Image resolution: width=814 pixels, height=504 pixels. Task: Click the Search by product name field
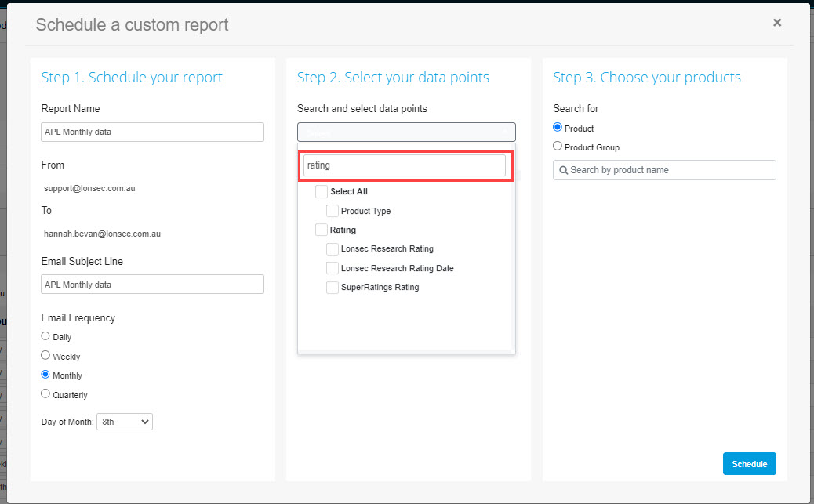click(664, 170)
